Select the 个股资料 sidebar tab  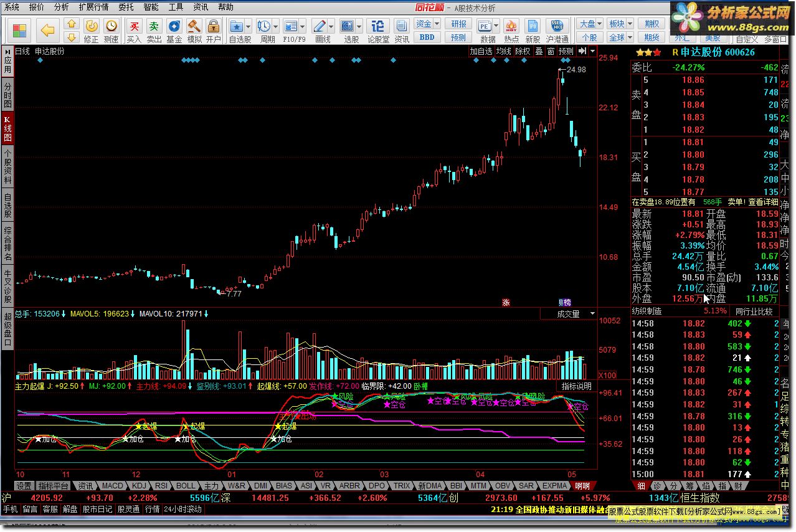tap(7, 166)
